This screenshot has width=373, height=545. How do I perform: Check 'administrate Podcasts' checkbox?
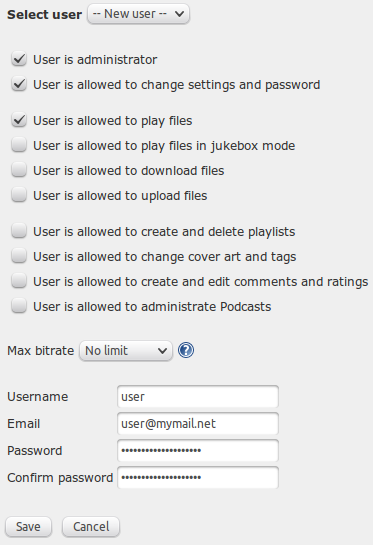(19, 306)
